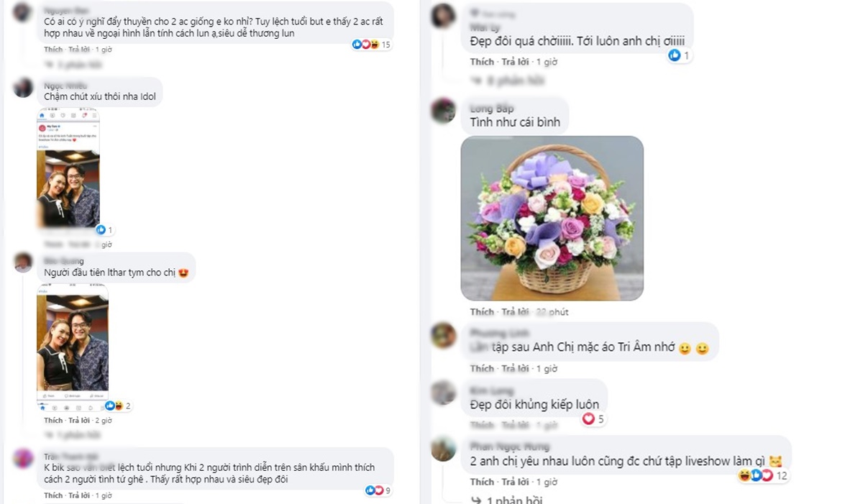863x504 pixels.
Task: Like the 'Đẹp đôi khủng kiếp luôn' comment via Thích
Action: coord(482,424)
